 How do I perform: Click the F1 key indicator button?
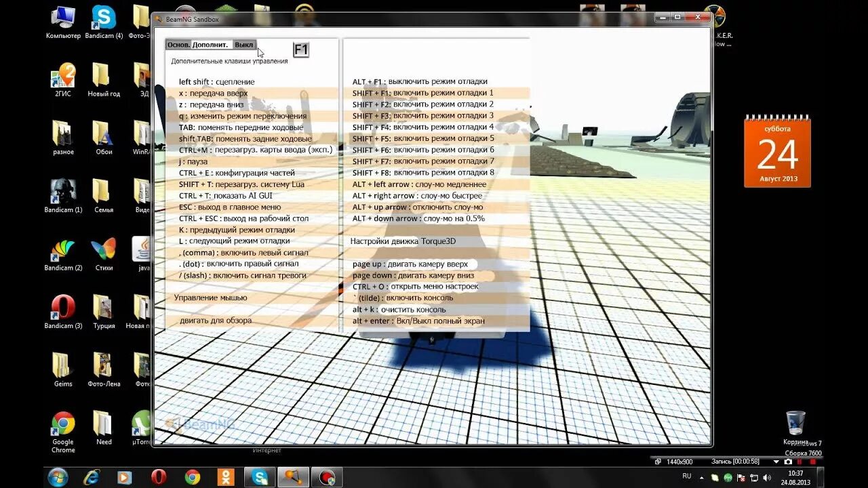(301, 50)
